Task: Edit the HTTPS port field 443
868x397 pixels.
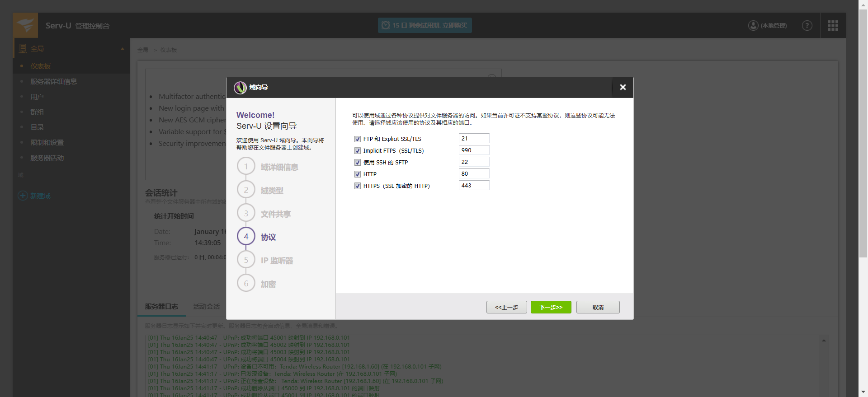Action: [474, 186]
